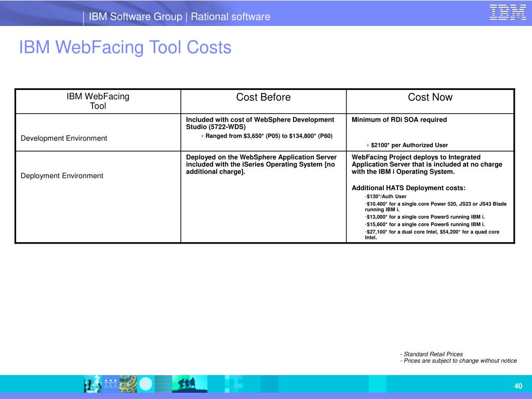
Task: Click the IBM logo in header
Action: [508, 12]
